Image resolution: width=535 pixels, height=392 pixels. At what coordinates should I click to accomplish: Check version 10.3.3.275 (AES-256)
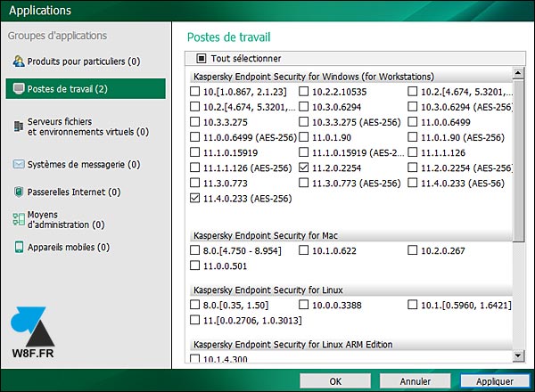[304, 122]
